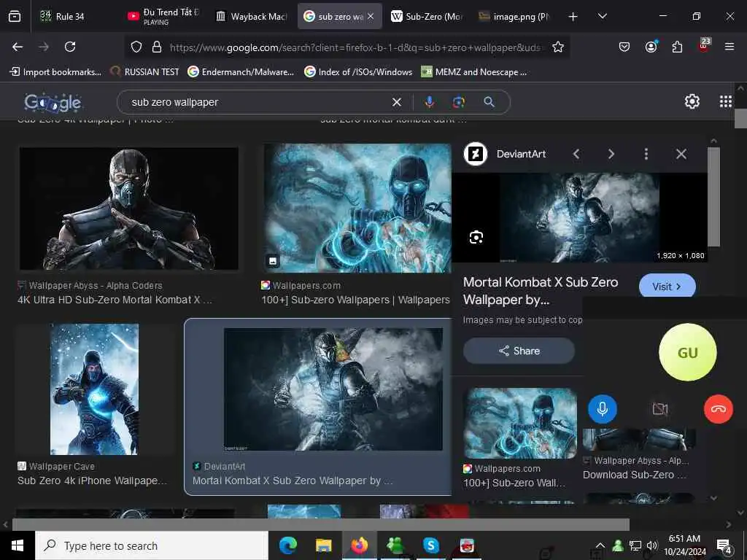This screenshot has width=747, height=560.
Task: Open RUSSIAN TEST bookmark
Action: coord(145,72)
